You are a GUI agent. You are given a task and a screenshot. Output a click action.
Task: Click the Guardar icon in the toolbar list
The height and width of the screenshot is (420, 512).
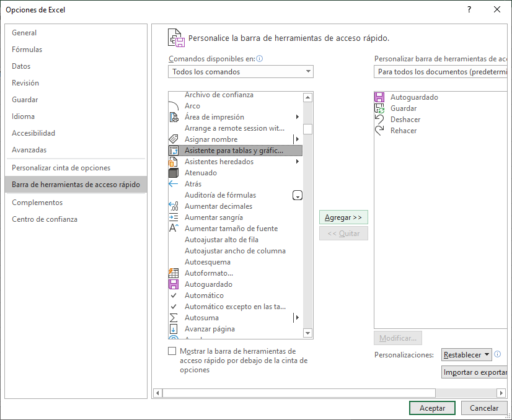pos(379,108)
